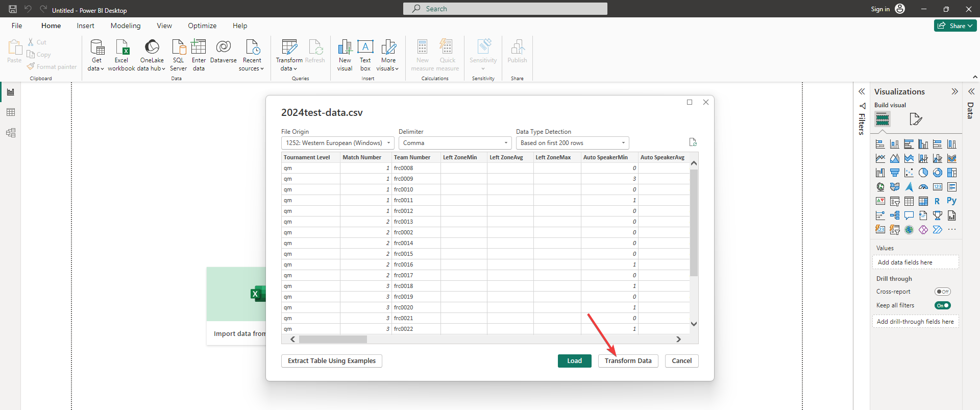Screen dimensions: 980x410
Task: Connect to SQL Server source
Action: click(178, 55)
